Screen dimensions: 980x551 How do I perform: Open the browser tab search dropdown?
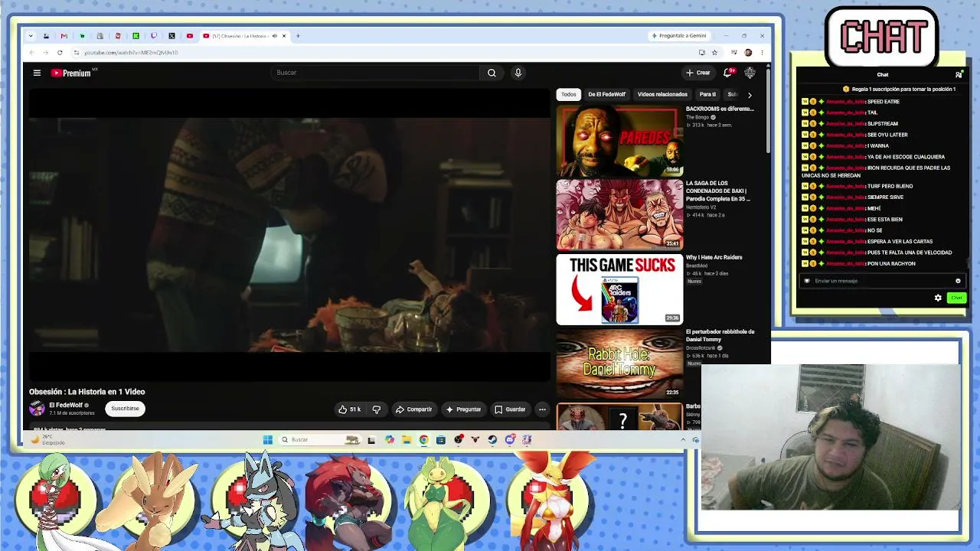[x=31, y=36]
